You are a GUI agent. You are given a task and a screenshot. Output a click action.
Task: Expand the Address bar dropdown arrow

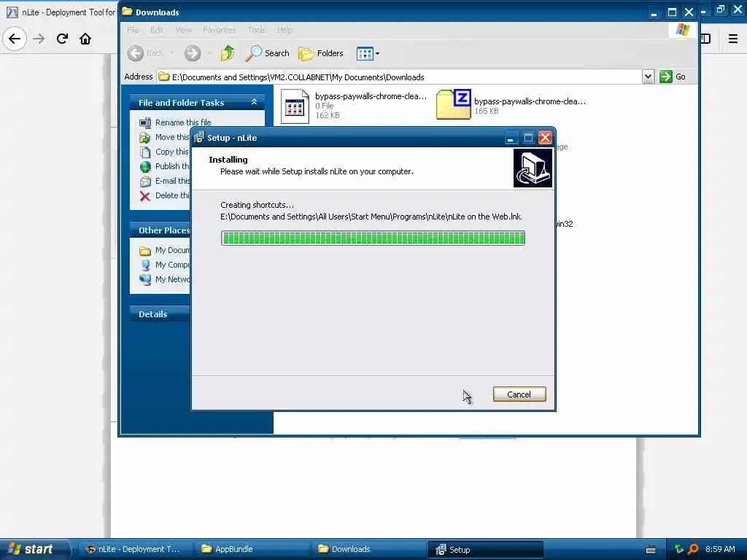point(648,77)
